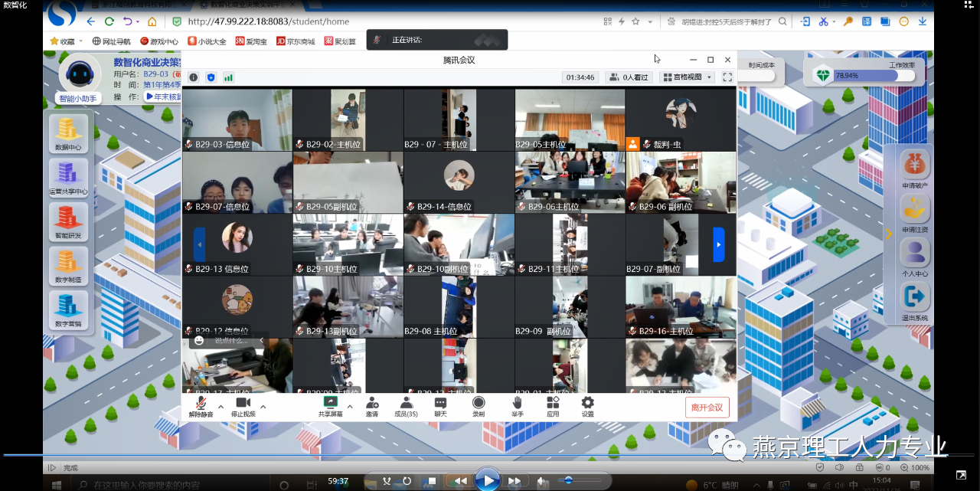Turn off camera with 停止视频
Image resolution: width=980 pixels, height=491 pixels.
tap(243, 406)
